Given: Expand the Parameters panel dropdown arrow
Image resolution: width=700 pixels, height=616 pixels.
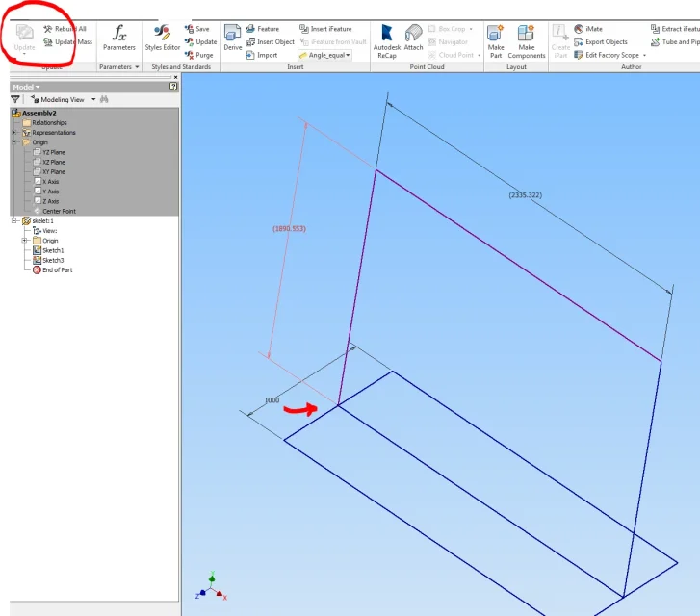Looking at the screenshot, I should coord(137,67).
